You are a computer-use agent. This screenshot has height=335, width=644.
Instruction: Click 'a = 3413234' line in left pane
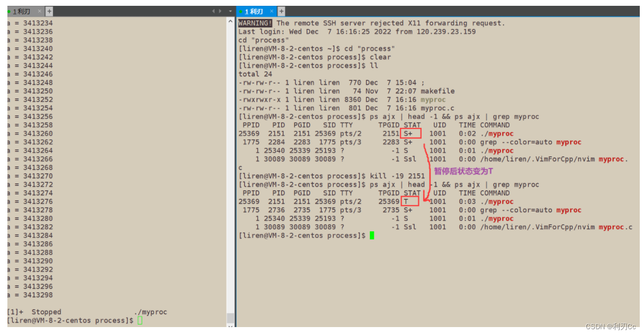pos(30,23)
